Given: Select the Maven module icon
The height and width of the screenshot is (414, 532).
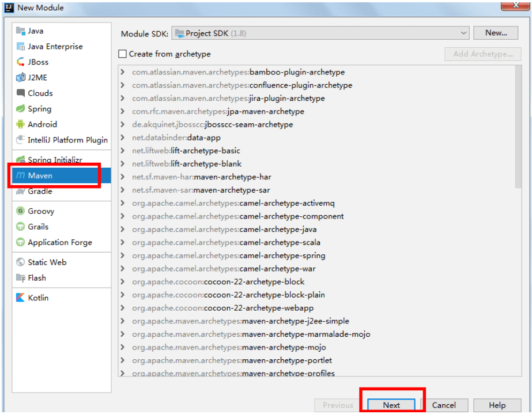Looking at the screenshot, I should click(x=21, y=175).
